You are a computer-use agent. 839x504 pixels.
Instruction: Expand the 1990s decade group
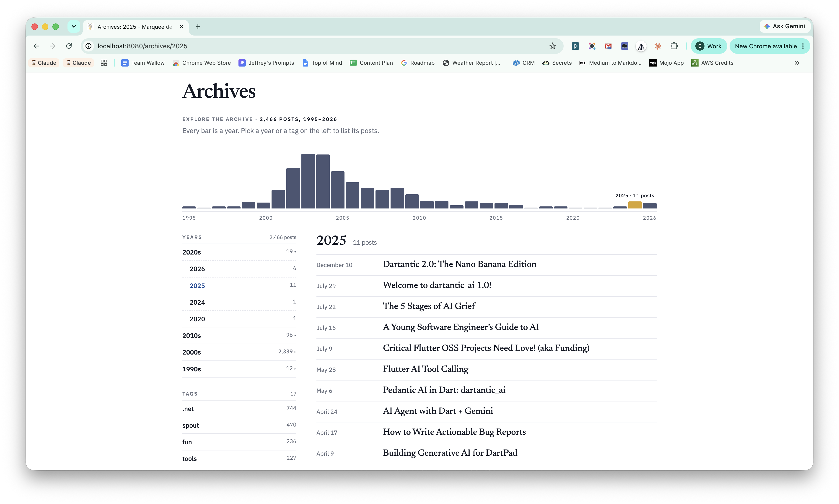point(239,369)
